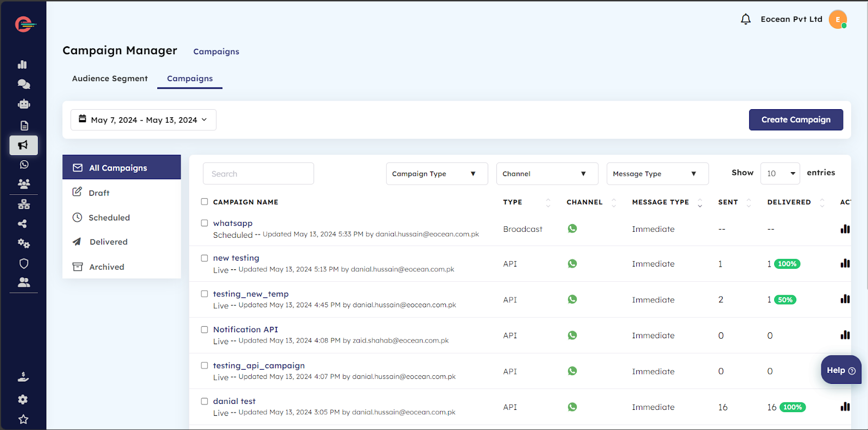Select the 'Notification API' campaign checkbox
Viewport: 868px width, 430px height.
coord(205,330)
